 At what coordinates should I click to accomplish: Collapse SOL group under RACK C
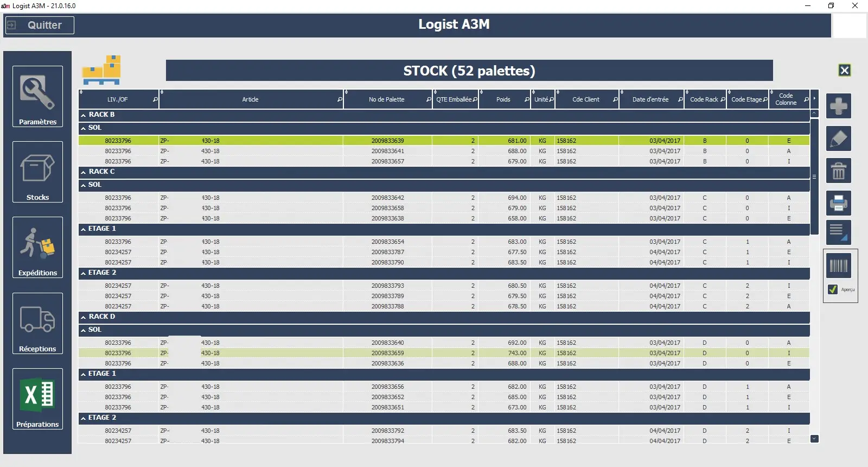[83, 185]
